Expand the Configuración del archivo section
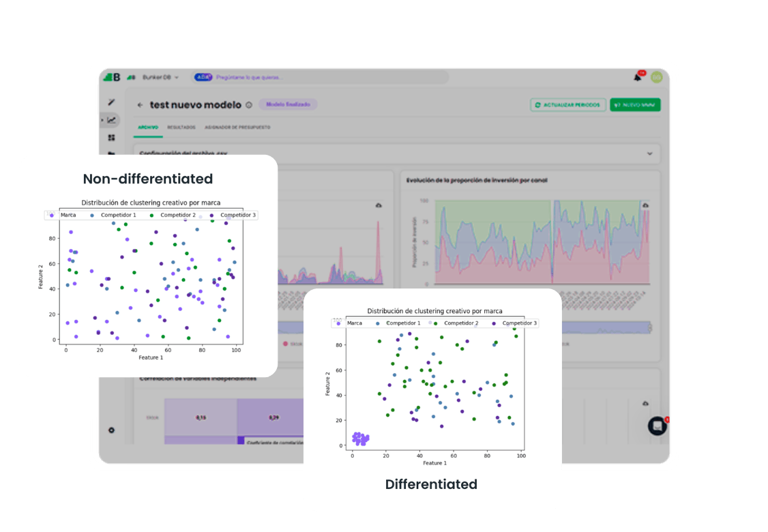 (x=396, y=153)
